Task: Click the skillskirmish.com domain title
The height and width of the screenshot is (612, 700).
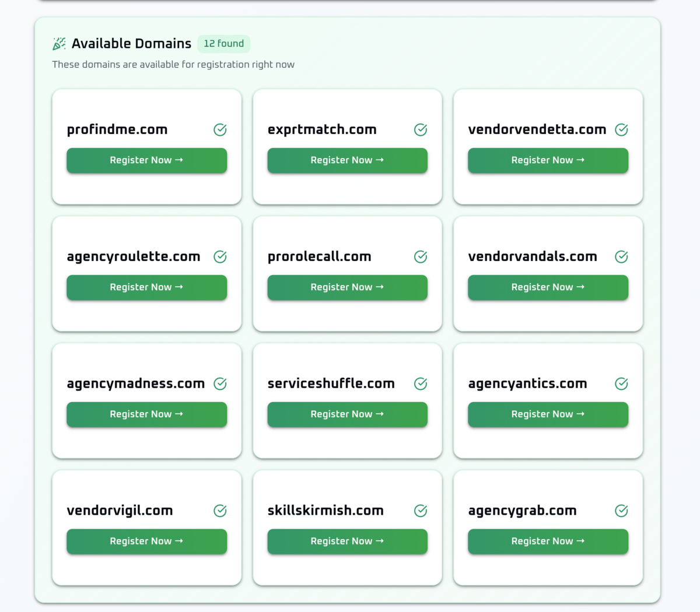Action: pos(325,511)
